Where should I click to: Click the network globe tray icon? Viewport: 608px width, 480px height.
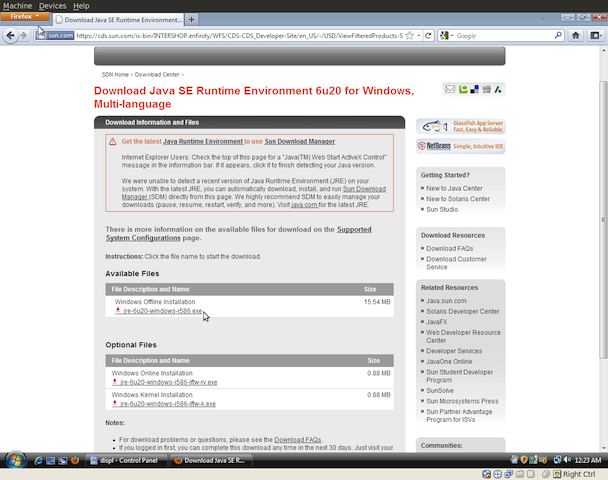(557, 460)
